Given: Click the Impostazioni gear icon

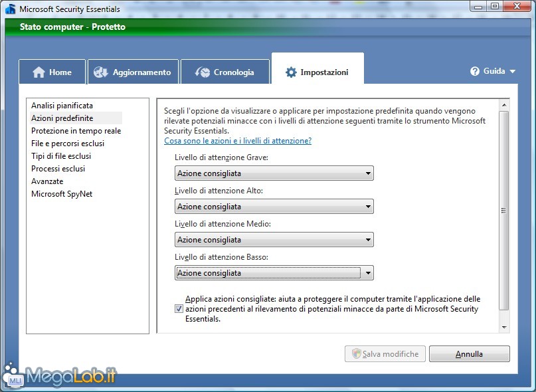Looking at the screenshot, I should pos(291,72).
